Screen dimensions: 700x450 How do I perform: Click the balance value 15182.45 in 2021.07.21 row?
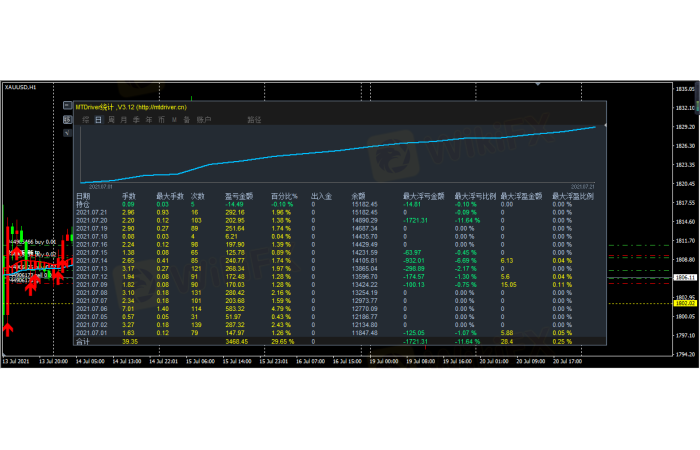(364, 212)
